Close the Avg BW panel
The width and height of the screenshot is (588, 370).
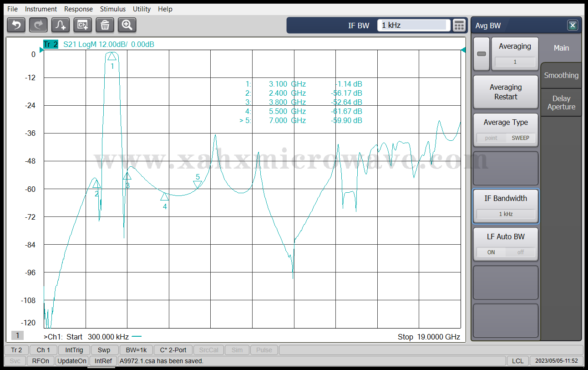tap(573, 25)
